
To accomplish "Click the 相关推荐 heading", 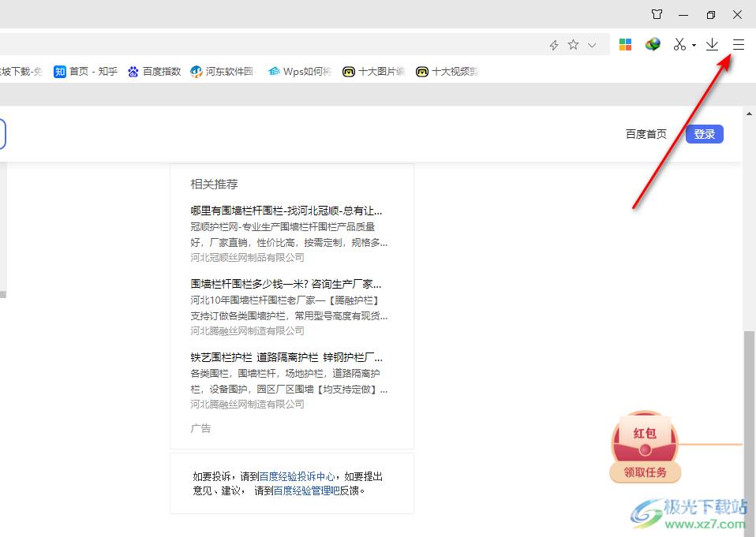I will point(214,185).
